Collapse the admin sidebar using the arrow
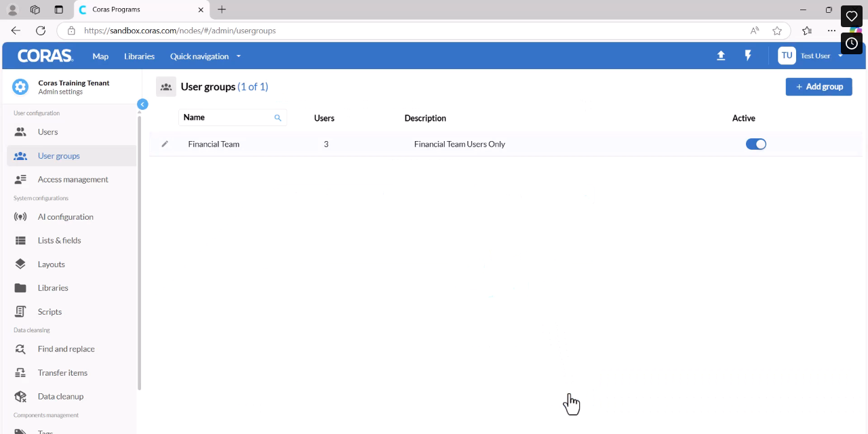The width and height of the screenshot is (868, 434). click(x=142, y=104)
